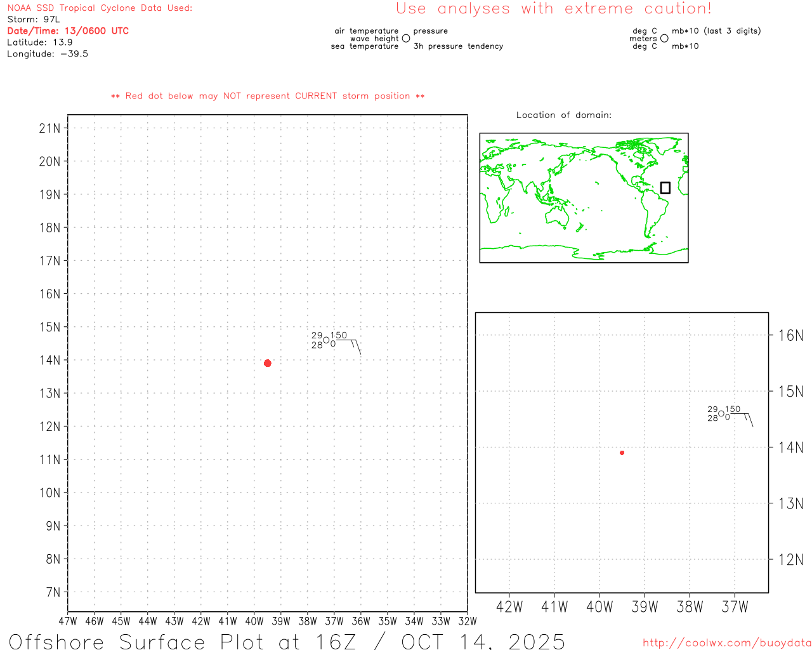Click the units legend circle near meters

click(x=664, y=39)
